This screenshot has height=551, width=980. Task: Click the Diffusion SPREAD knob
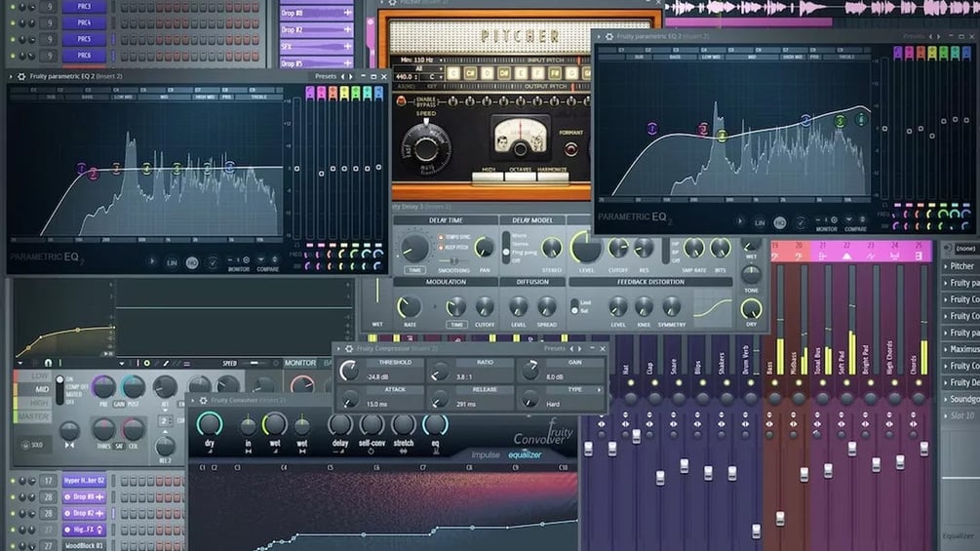click(546, 307)
